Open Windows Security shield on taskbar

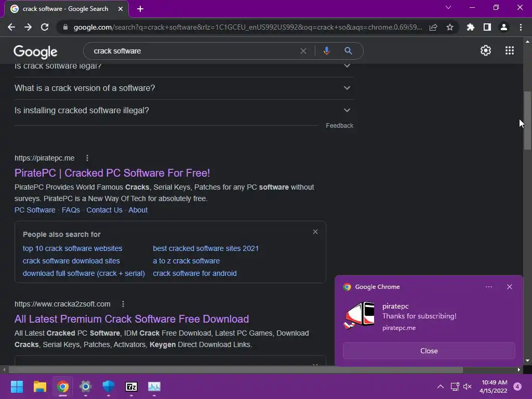coord(109,387)
